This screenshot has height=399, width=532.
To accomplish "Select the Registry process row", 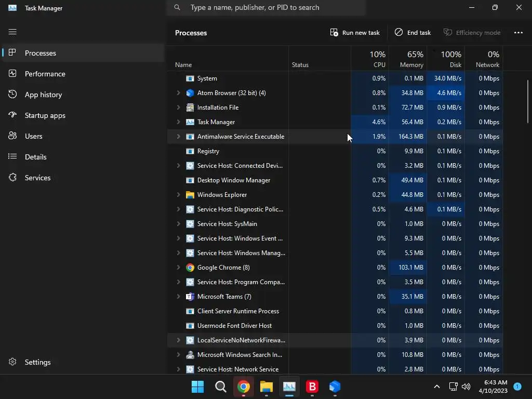I will 335,151.
